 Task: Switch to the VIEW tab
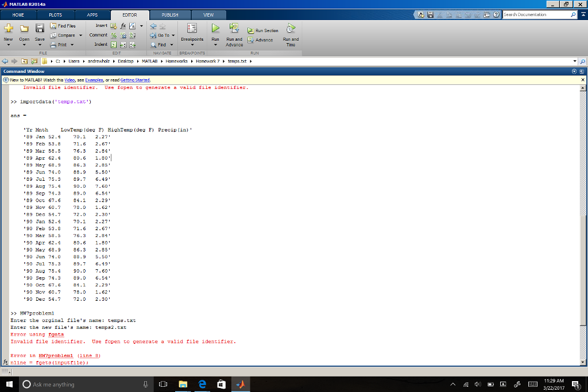[208, 15]
